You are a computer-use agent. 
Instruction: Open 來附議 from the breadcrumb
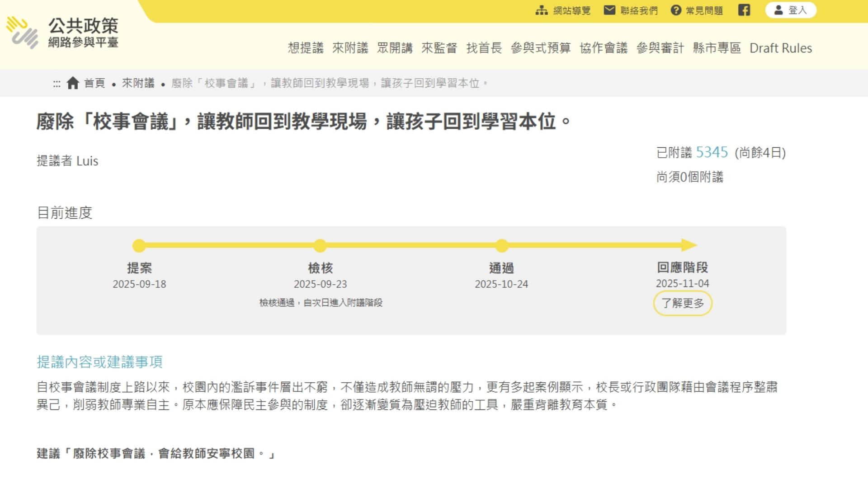coord(139,83)
